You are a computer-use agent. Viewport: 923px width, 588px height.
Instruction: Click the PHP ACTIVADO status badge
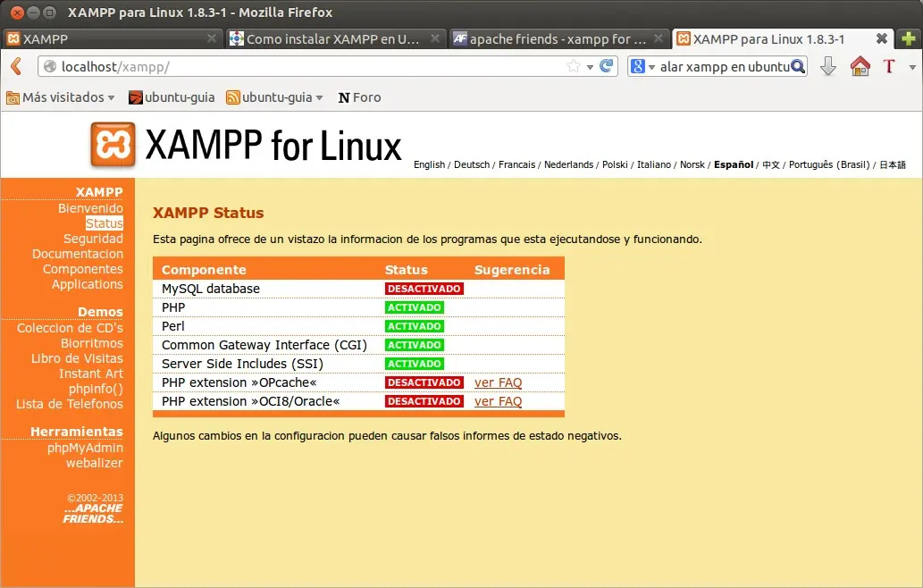tap(415, 307)
